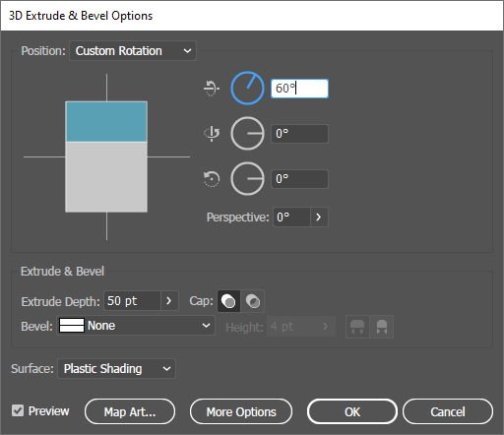Expand the Perspective slider arrow
The height and width of the screenshot is (435, 504).
point(319,217)
